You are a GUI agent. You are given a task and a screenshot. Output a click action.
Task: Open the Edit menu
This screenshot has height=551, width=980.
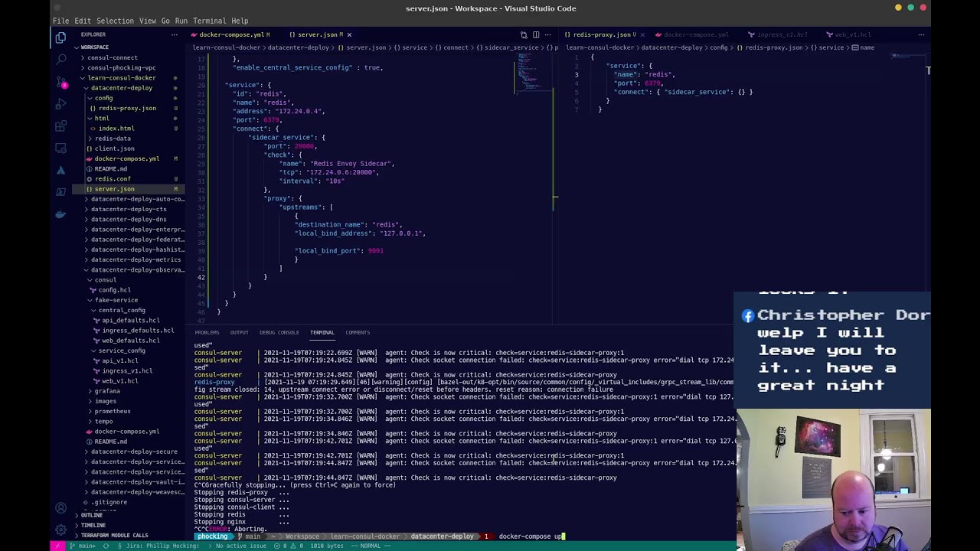point(83,21)
